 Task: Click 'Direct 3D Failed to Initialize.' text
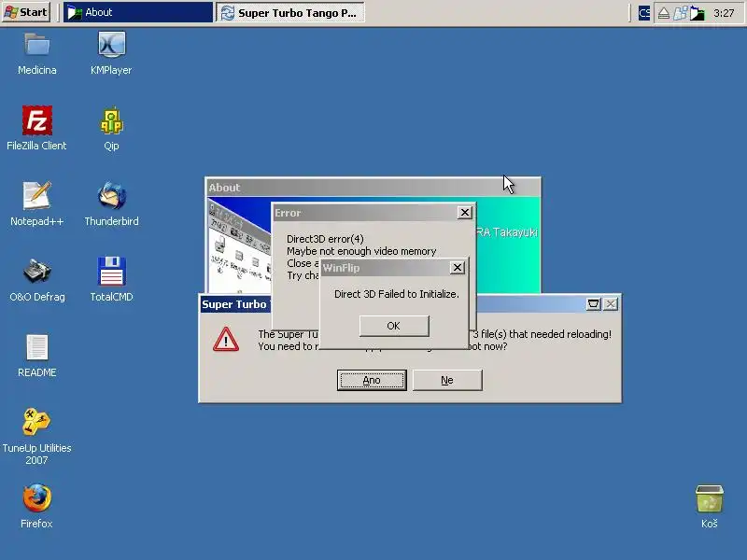396,294
